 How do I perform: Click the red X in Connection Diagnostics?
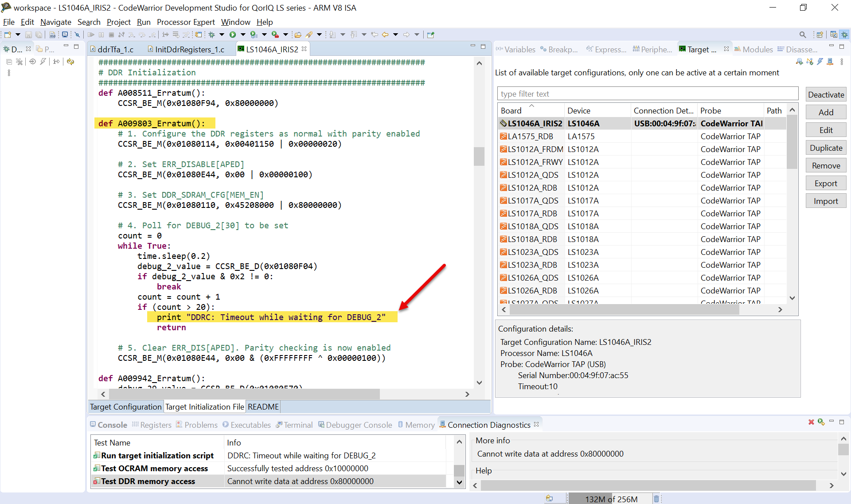811,422
